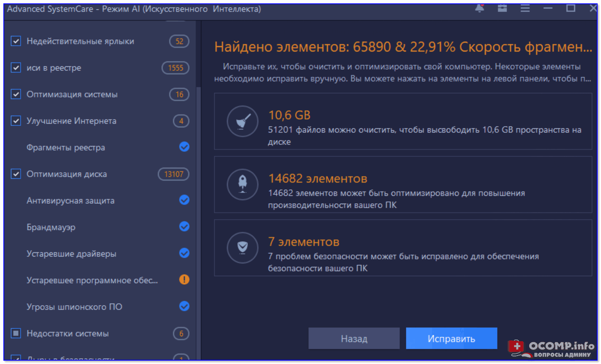
Task: Click the '7 проблем безопасности' description text
Action: (403, 262)
